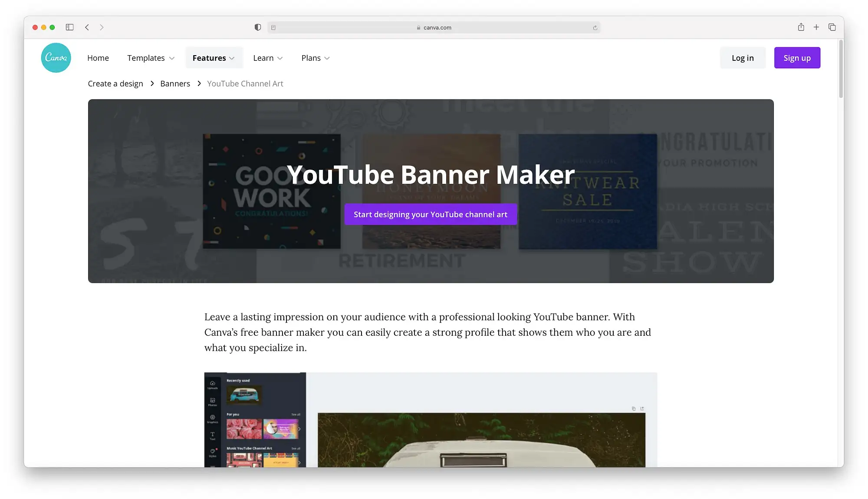Click the Create a design breadcrumb link
Image resolution: width=868 pixels, height=499 pixels.
[x=115, y=83]
